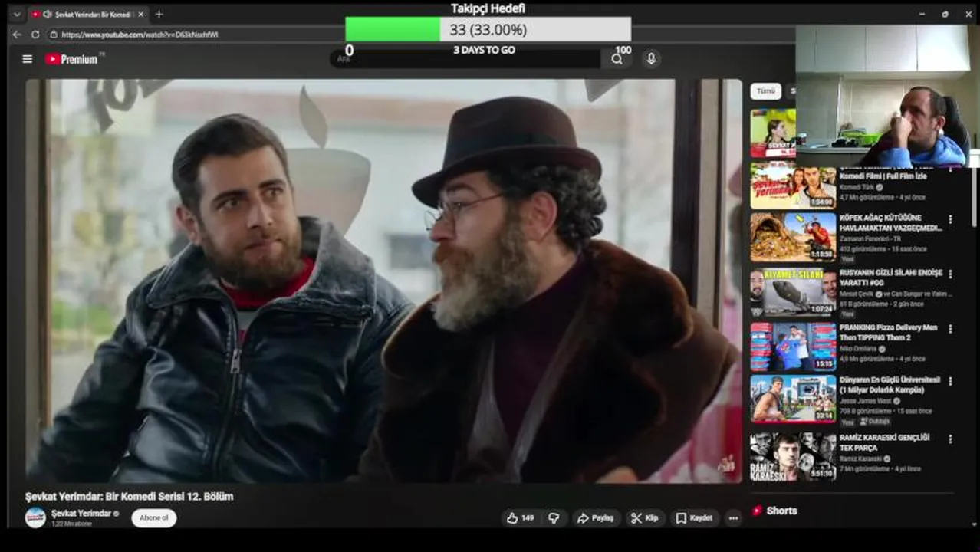Go back with browser back arrow
This screenshot has height=552, width=980.
tap(17, 34)
